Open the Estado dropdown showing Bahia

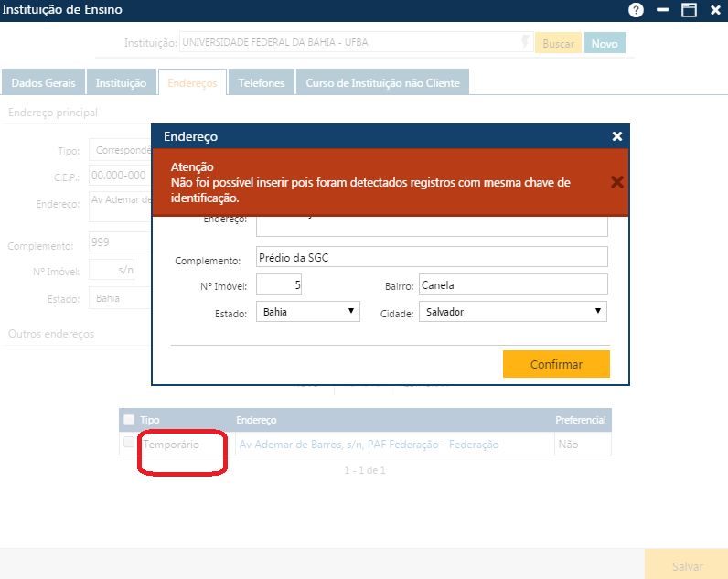point(309,312)
